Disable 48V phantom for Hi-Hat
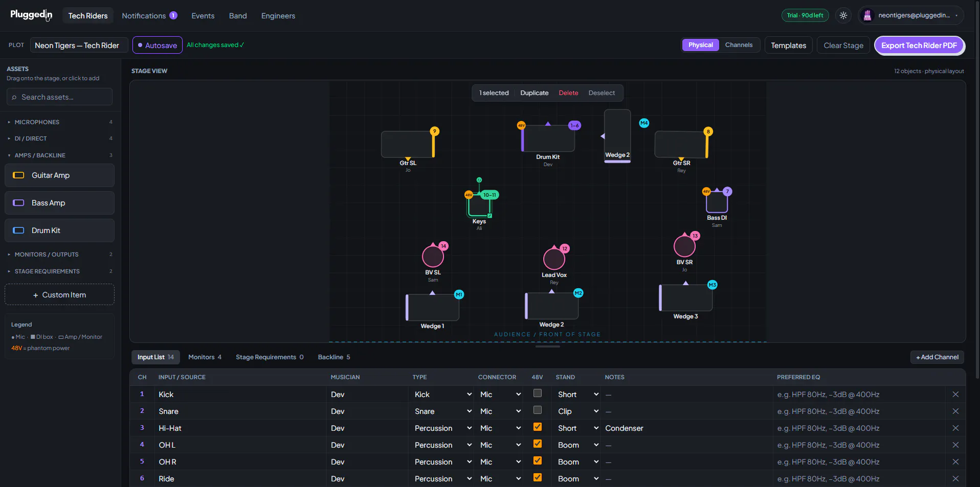The width and height of the screenshot is (980, 487). (538, 427)
